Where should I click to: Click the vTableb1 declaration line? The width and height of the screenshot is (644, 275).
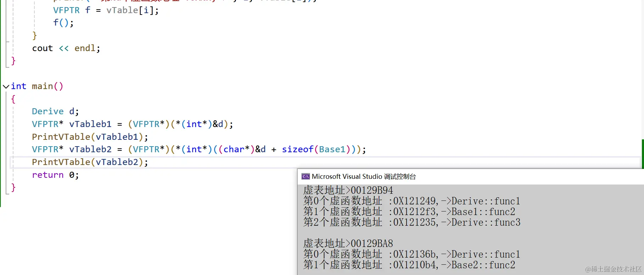(132, 124)
